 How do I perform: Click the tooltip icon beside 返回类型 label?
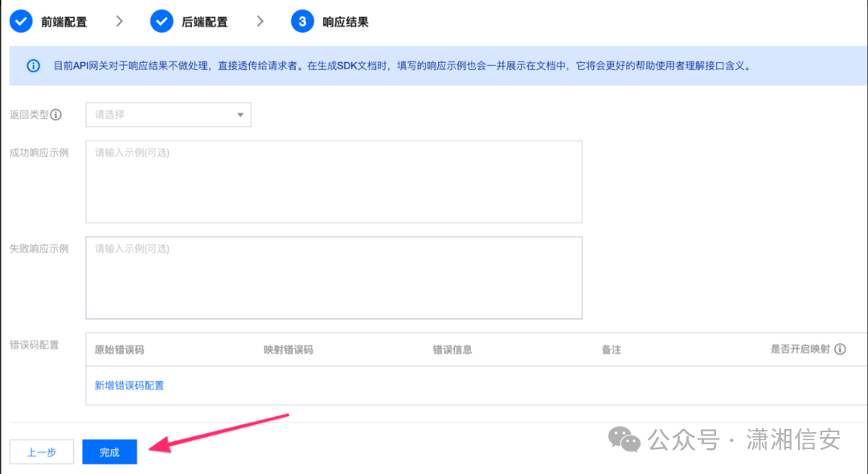click(55, 114)
